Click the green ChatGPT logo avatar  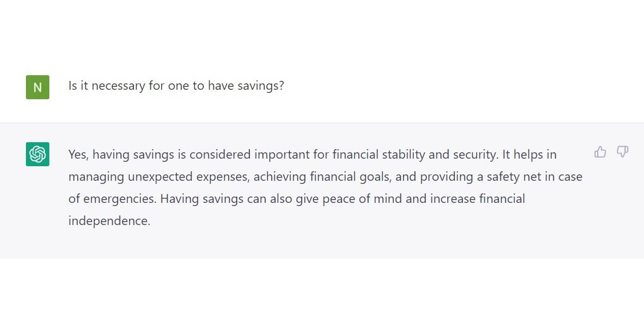(x=37, y=154)
